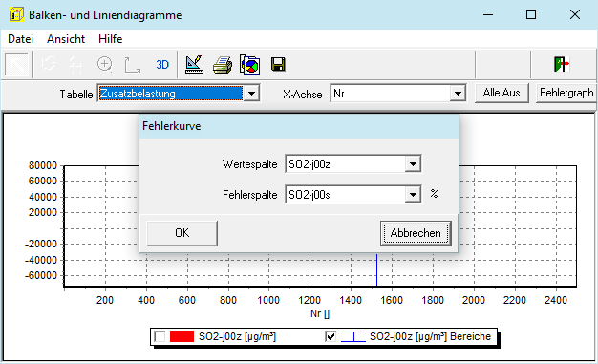Click the exit door icon

562,64
